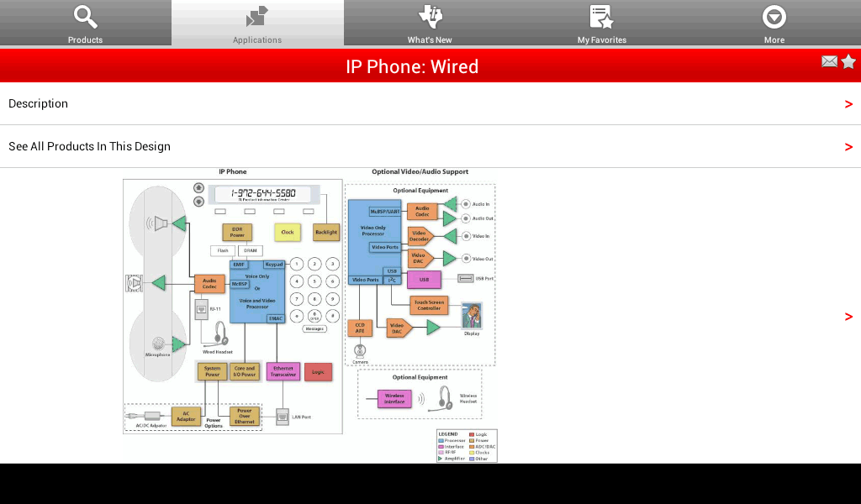Viewport: 861px width, 504px height.
Task: Select the yellow Clock block
Action: (288, 232)
